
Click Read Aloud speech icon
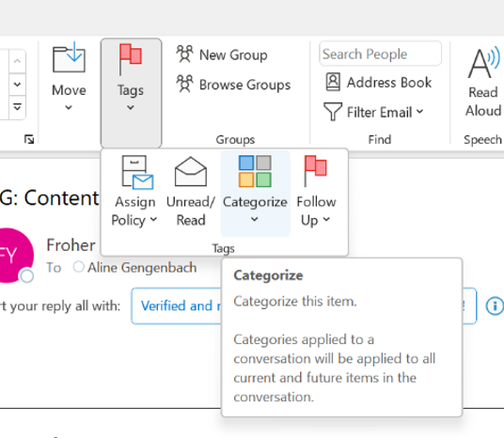click(483, 63)
